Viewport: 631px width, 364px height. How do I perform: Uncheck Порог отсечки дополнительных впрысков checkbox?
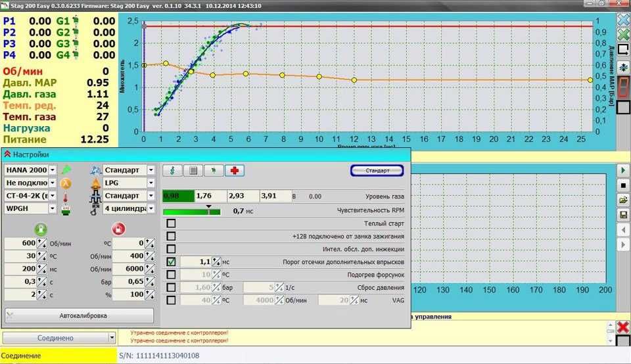[171, 262]
